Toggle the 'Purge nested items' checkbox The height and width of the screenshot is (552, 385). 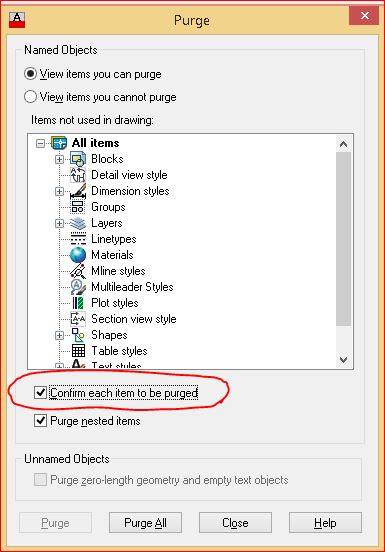pos(40,421)
